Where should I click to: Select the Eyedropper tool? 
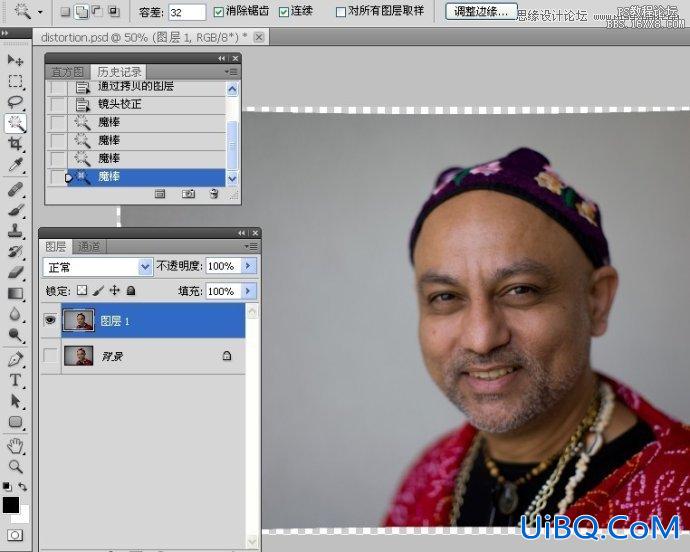click(15, 165)
